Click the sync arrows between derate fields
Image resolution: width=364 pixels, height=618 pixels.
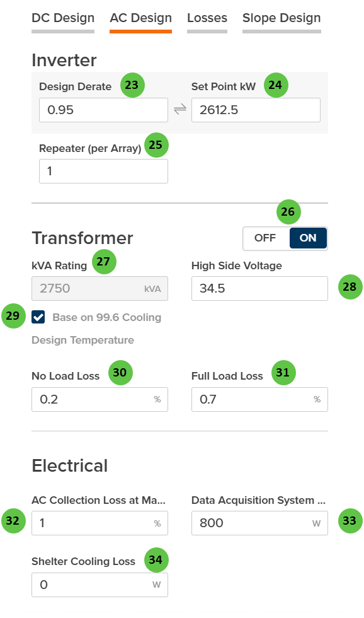pos(180,109)
